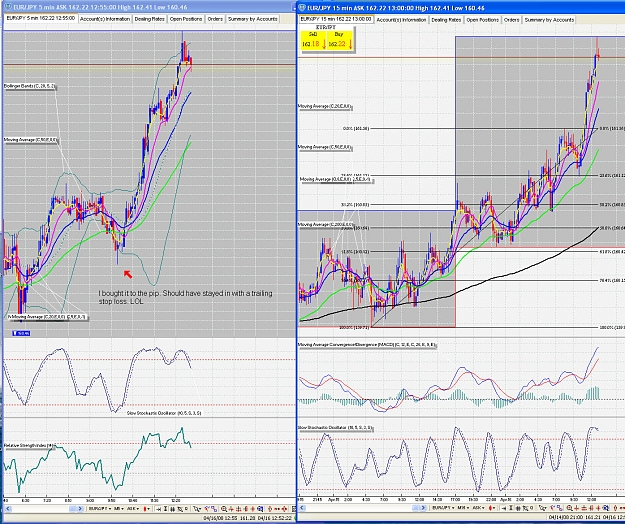The height and width of the screenshot is (524, 625).
Task: Toggle grid icon in 15 min chart toolbar
Action: pos(518,508)
